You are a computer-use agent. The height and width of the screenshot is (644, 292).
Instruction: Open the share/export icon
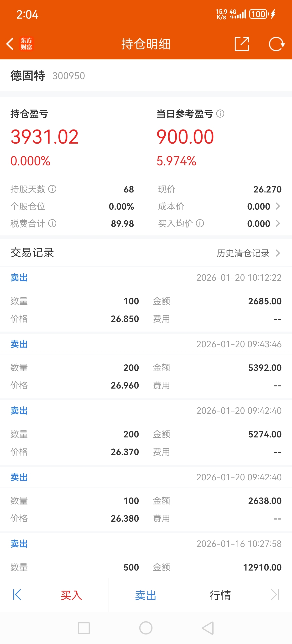point(241,44)
